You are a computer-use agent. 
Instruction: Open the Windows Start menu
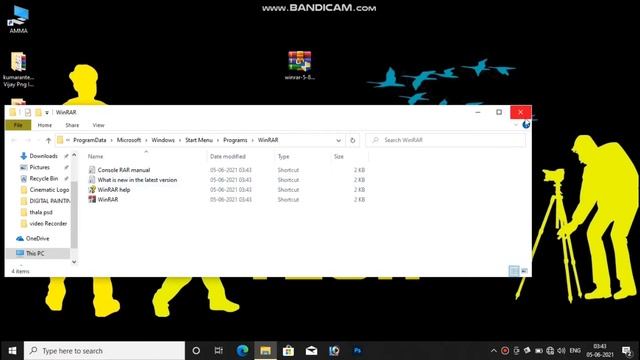[x=12, y=351]
